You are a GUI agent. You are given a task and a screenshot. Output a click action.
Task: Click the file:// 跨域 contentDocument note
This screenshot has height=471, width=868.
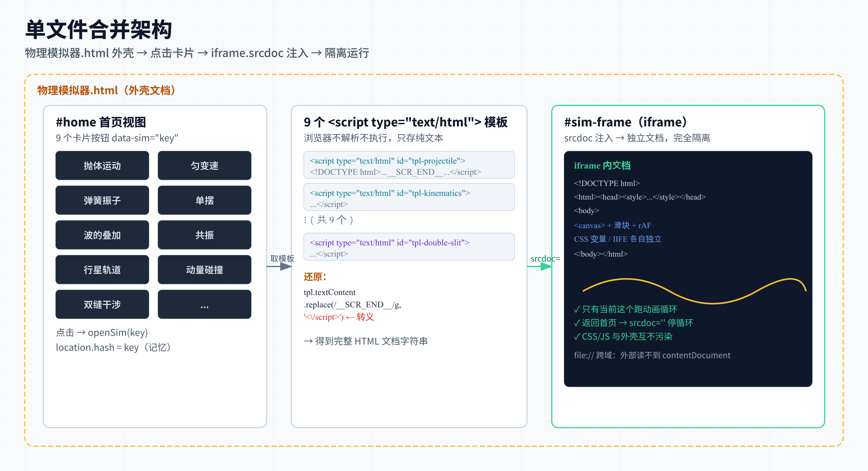click(652, 355)
